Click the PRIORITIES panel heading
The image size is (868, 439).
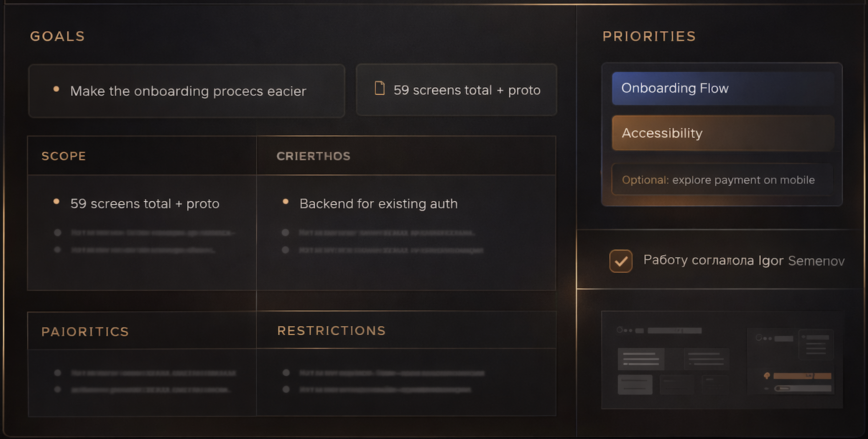tap(649, 36)
